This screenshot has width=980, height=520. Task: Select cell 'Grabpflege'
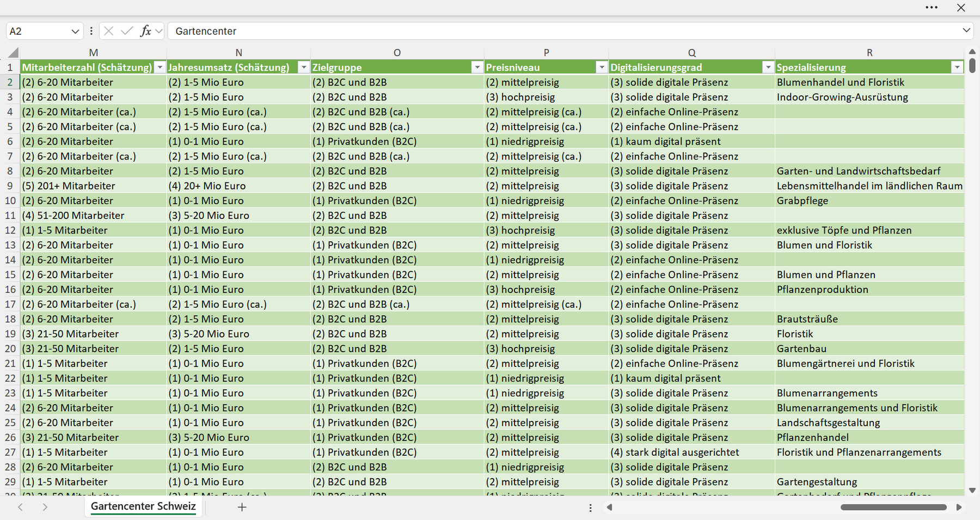(869, 200)
